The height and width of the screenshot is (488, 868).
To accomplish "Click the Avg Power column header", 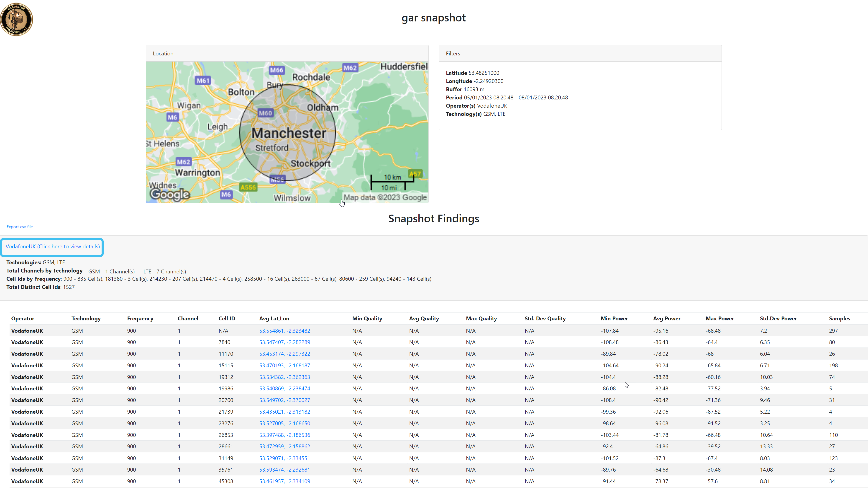I will tap(666, 318).
